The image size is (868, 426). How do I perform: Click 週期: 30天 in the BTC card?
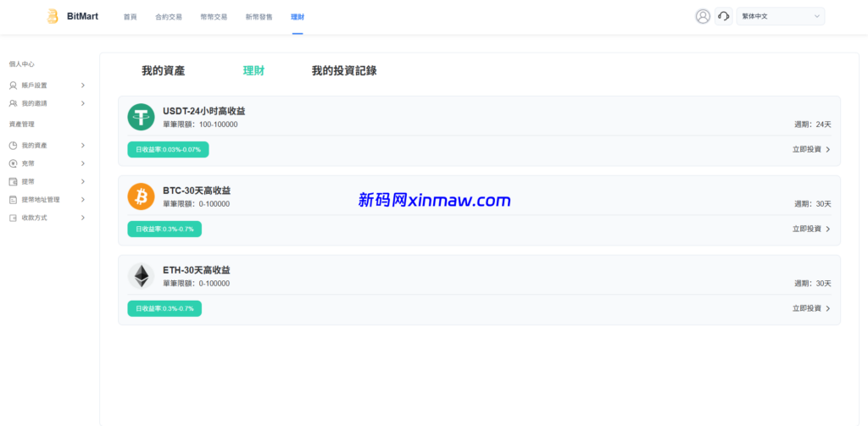point(813,204)
